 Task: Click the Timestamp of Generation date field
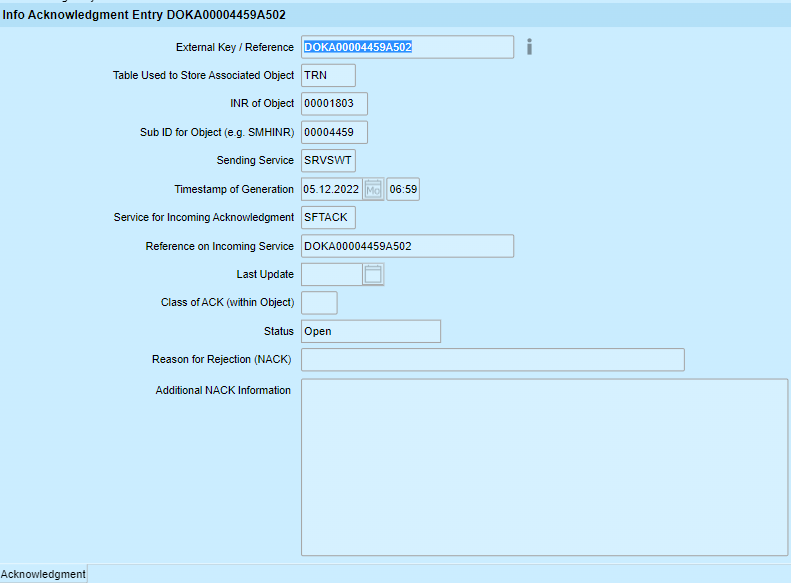[x=330, y=189]
